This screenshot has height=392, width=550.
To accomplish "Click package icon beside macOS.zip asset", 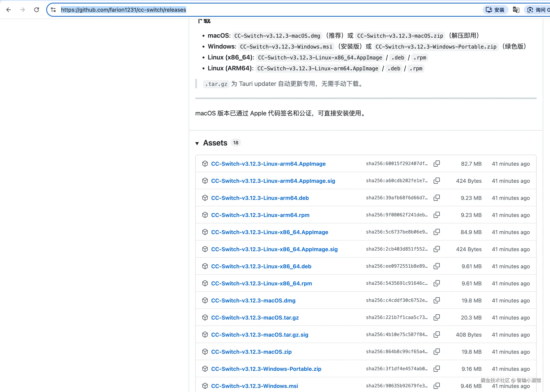I will (x=205, y=352).
